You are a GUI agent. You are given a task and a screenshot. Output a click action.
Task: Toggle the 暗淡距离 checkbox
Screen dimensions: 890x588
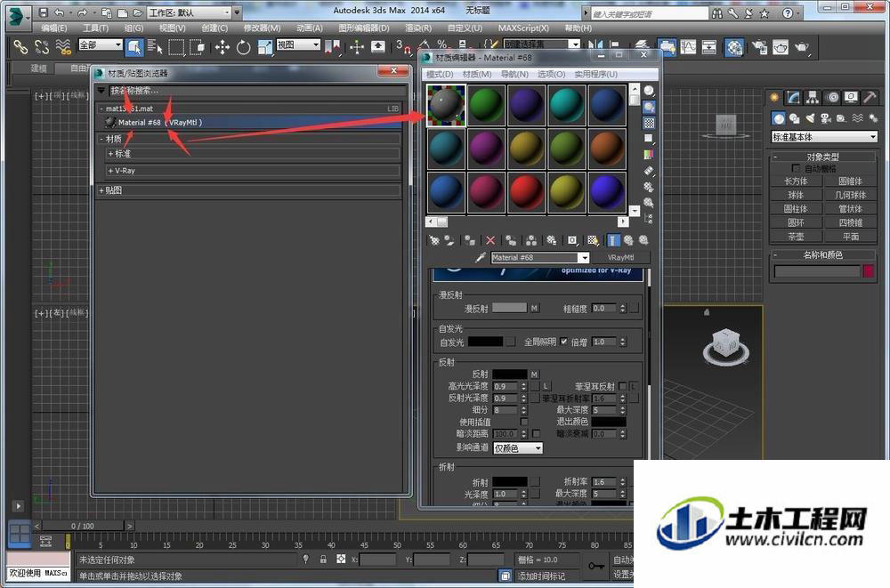tap(536, 433)
